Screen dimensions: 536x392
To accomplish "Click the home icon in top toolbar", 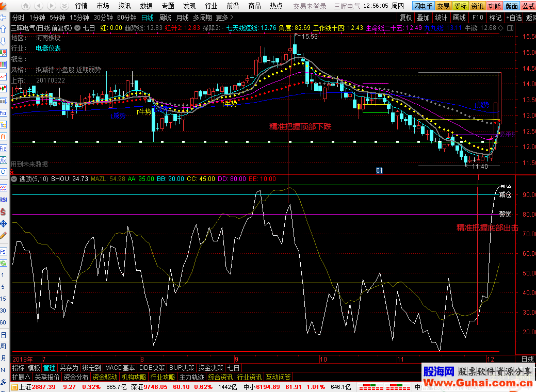I will pyautogui.click(x=26, y=6).
